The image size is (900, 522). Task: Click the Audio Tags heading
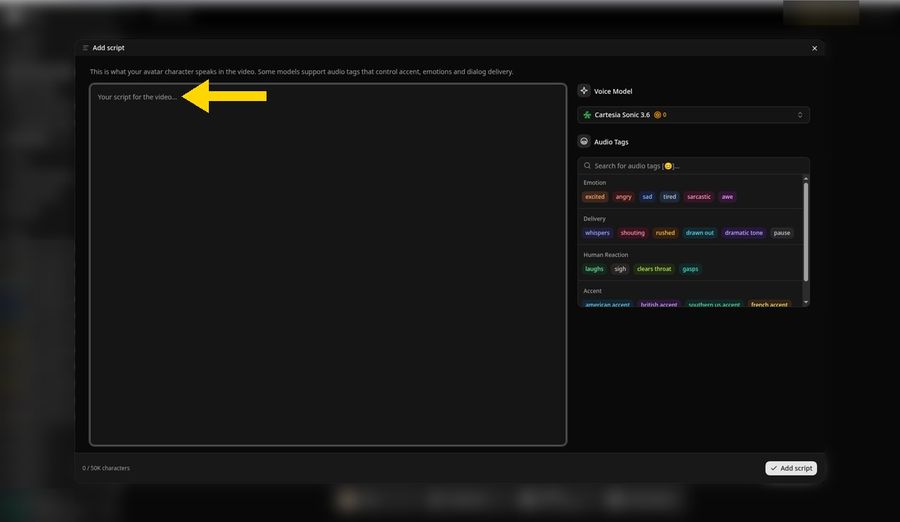611,142
